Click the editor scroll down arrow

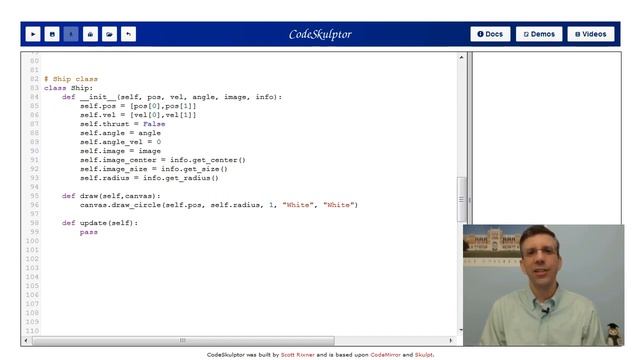[x=461, y=330]
